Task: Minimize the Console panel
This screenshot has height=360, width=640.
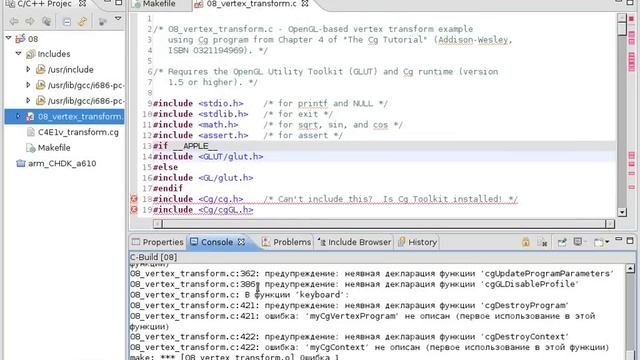Action: coord(619,240)
